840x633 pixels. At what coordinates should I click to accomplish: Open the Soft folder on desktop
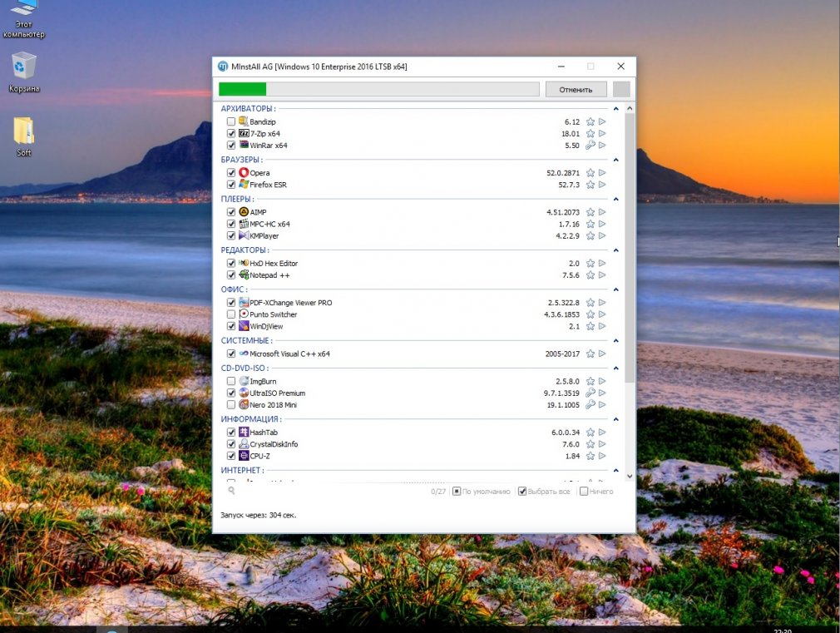(23, 136)
